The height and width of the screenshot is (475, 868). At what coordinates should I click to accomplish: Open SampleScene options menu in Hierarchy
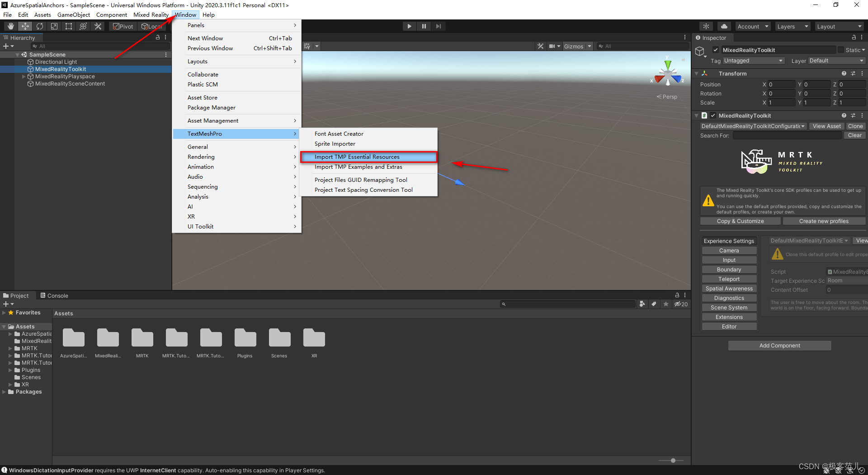point(166,55)
